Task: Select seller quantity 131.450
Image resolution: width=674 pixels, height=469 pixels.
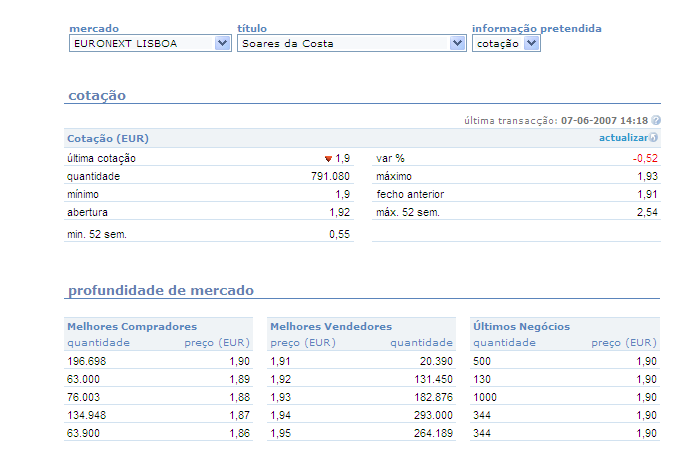Action: pos(433,379)
